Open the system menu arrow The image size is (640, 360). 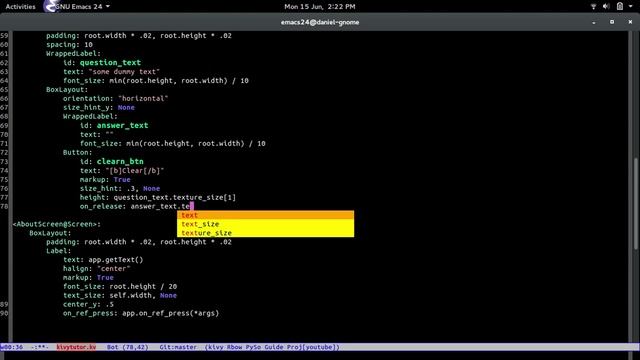coord(630,7)
